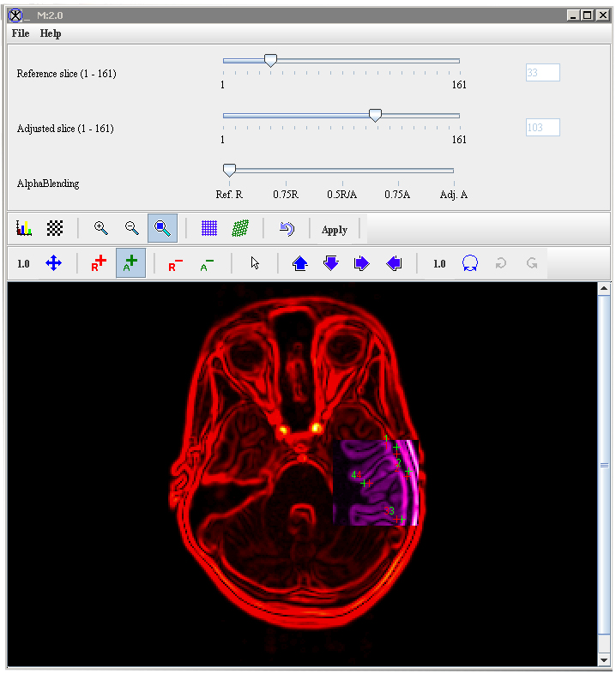Viewport: 616px width, 674px height.
Task: Show the green deformed grid overlay
Action: 241,228
